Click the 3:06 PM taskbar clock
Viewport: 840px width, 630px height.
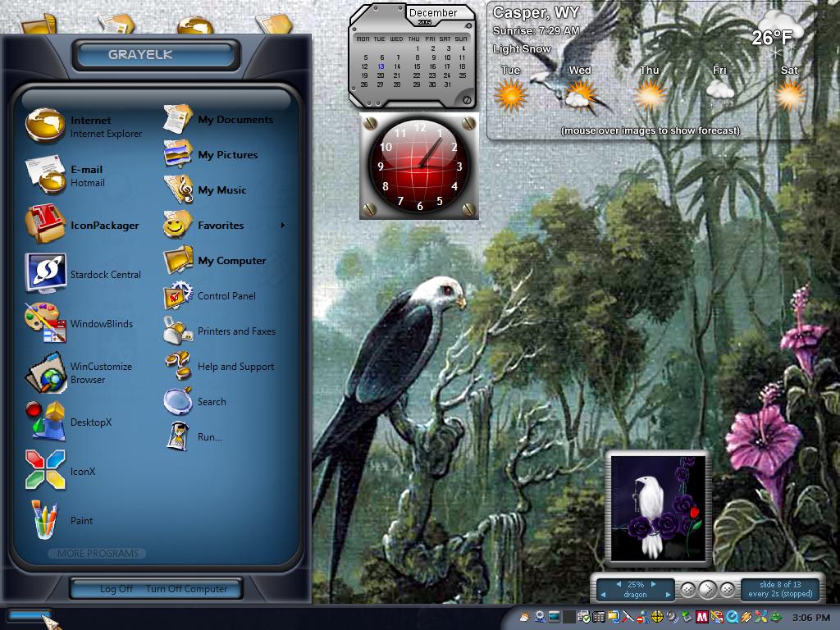pos(811,618)
